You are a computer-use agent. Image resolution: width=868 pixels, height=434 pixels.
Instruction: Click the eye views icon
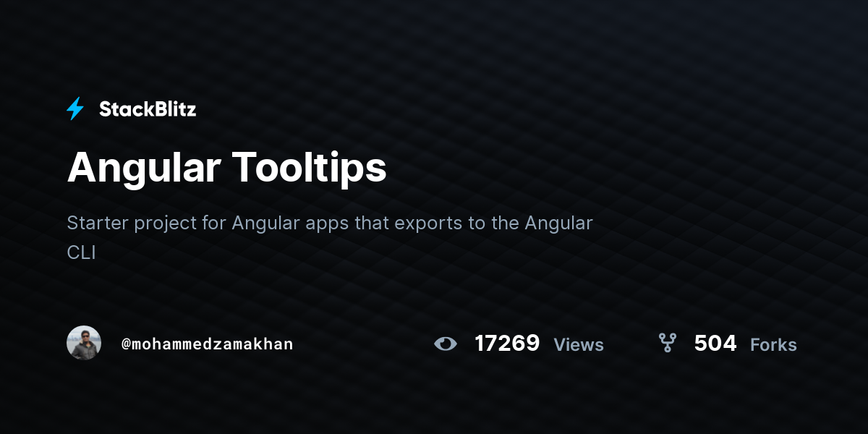(446, 344)
